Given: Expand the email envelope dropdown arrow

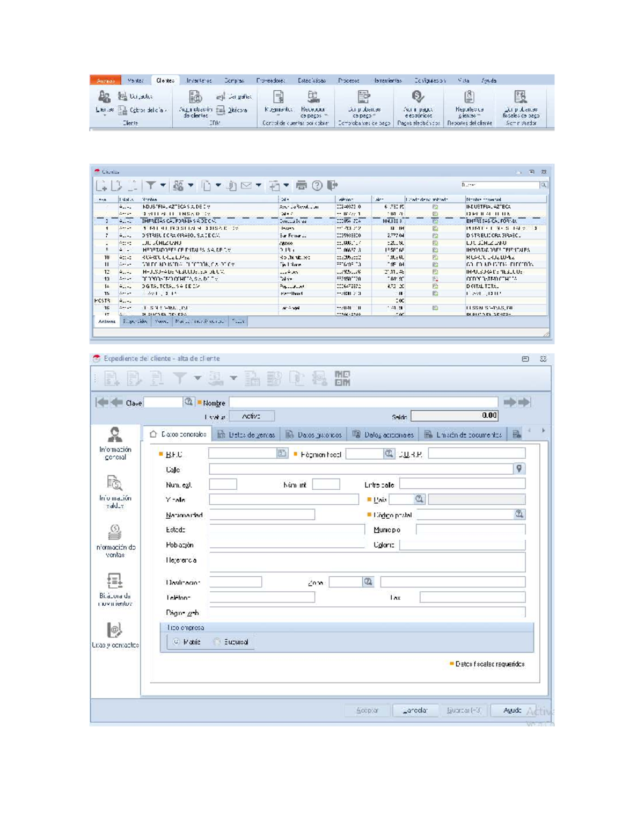Looking at the screenshot, I should 259,185.
